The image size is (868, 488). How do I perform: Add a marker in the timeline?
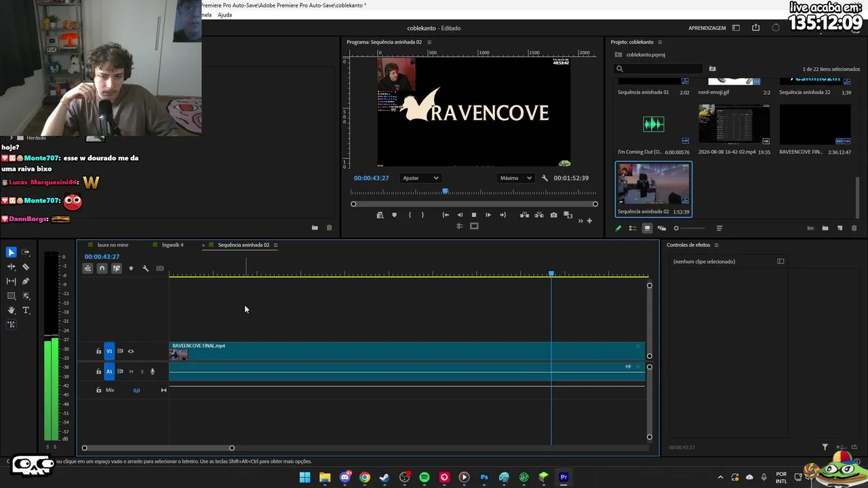click(131, 268)
